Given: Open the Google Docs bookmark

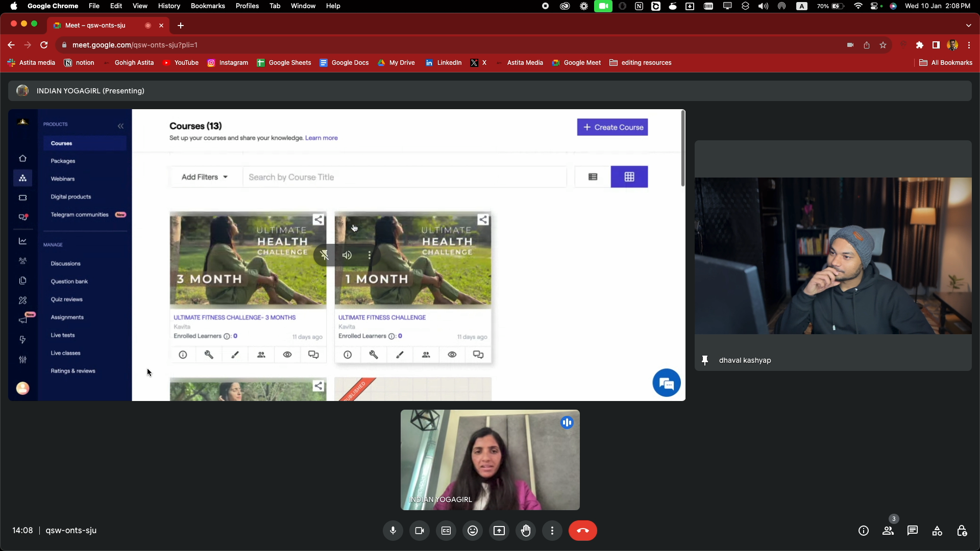Looking at the screenshot, I should pyautogui.click(x=344, y=63).
